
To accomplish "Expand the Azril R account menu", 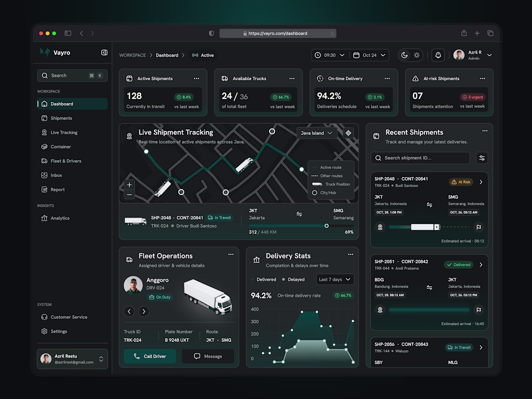I will [x=489, y=55].
